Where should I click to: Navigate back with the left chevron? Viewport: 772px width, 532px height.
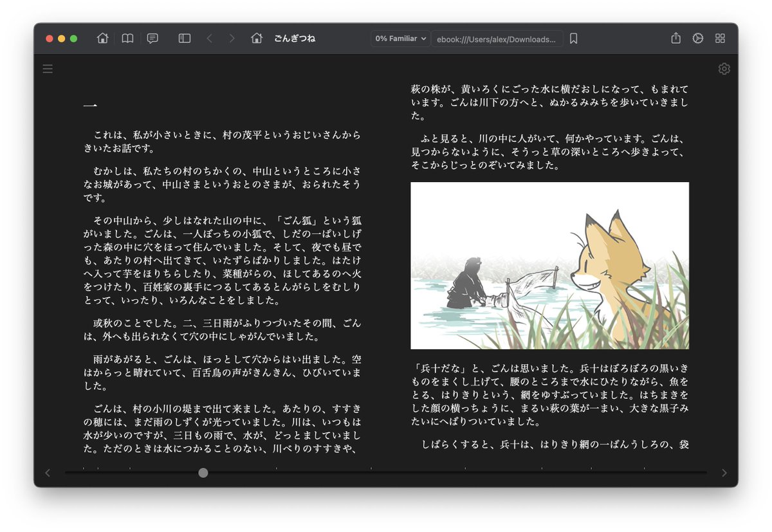[x=210, y=38]
